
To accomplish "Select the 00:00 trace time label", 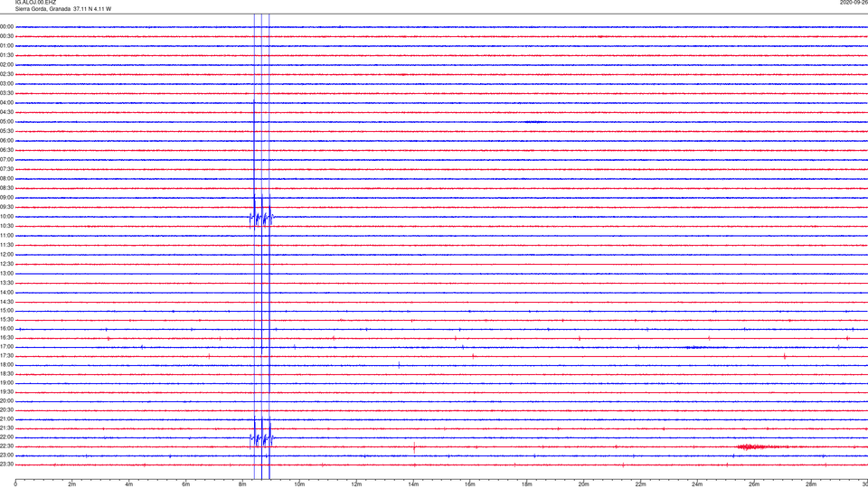I will (x=7, y=26).
